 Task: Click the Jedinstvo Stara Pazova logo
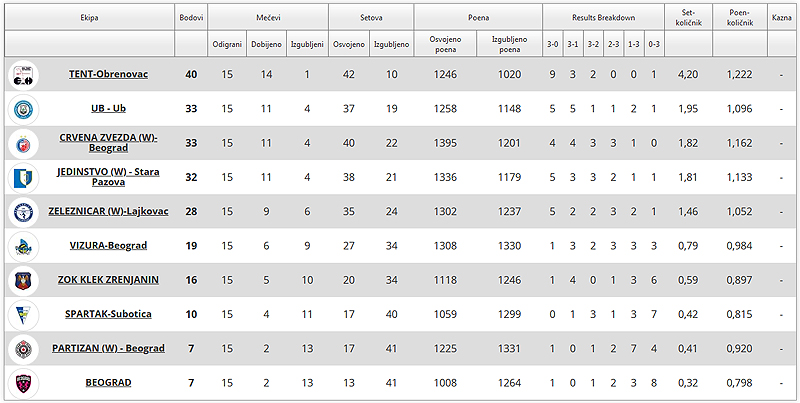[x=23, y=178]
